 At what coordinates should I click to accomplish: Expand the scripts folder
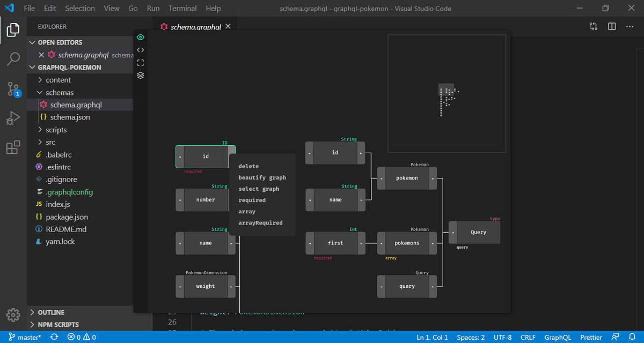(80, 130)
